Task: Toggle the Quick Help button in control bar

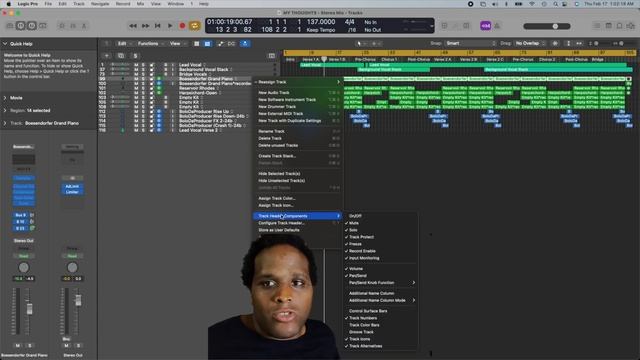Action: pyautogui.click(x=31, y=26)
